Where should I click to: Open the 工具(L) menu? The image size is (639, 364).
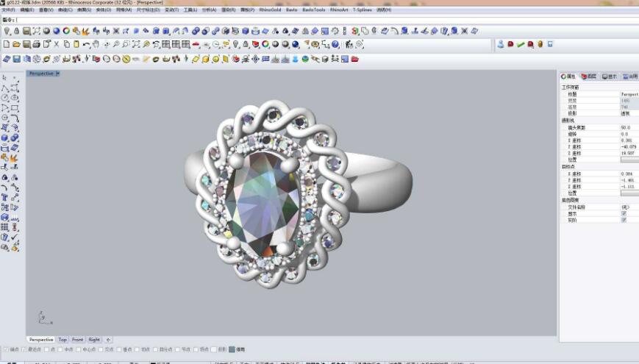point(190,10)
